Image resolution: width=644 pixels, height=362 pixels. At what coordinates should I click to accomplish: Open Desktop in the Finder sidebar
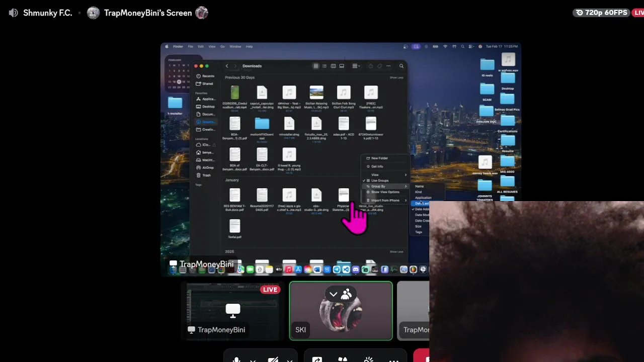click(206, 107)
